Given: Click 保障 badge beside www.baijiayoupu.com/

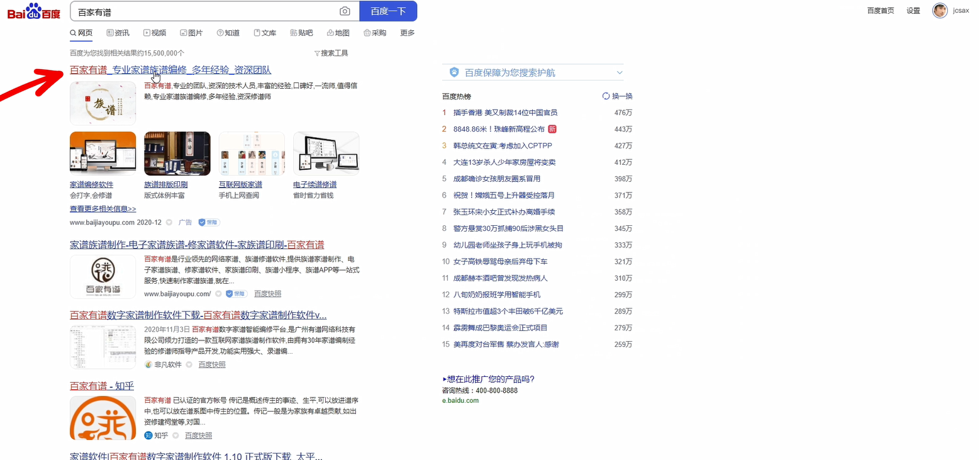Looking at the screenshot, I should 237,294.
